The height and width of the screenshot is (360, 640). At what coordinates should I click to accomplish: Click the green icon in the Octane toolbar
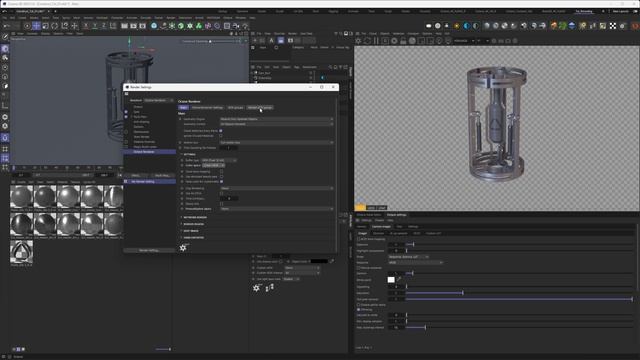[563, 26]
